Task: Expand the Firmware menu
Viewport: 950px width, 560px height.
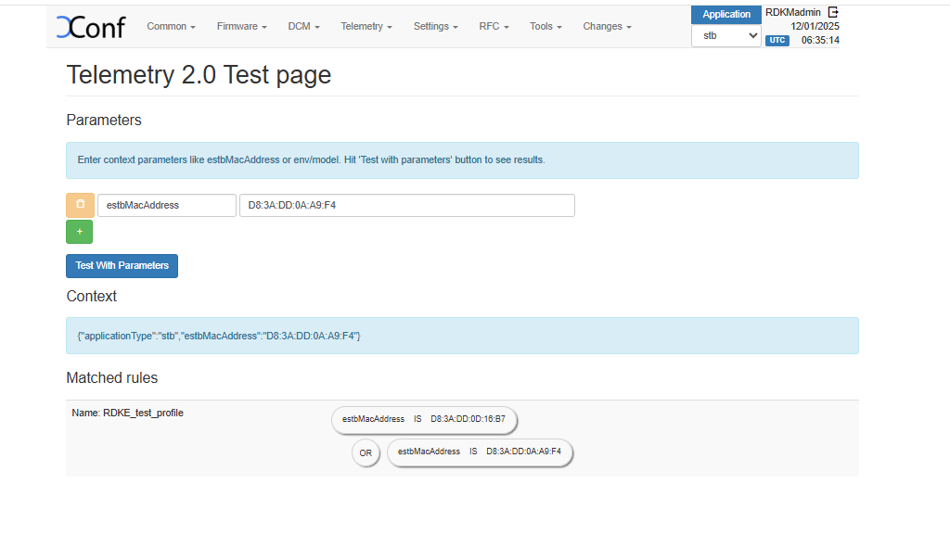Action: tap(241, 27)
